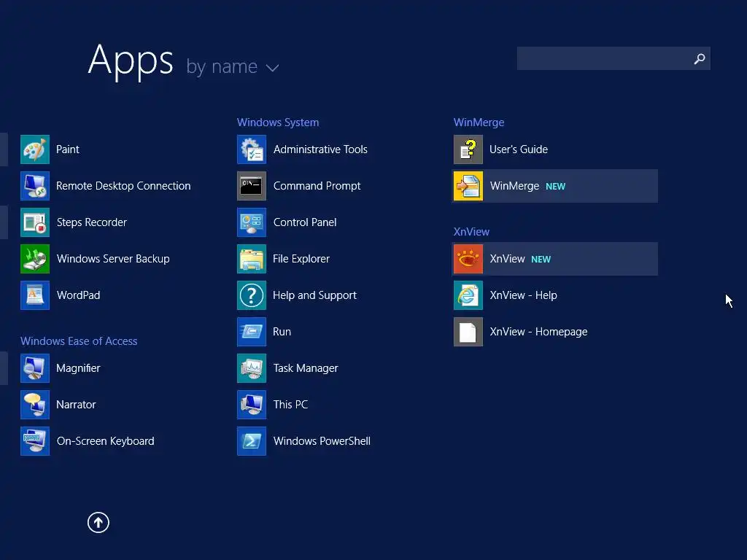Open Control Panel icon
The height and width of the screenshot is (560, 747).
(x=252, y=222)
